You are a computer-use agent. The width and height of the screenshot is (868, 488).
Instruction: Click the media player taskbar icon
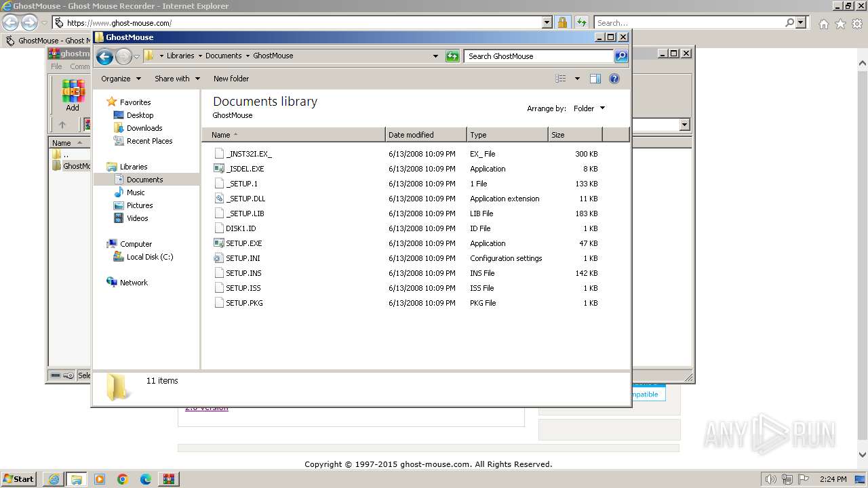click(100, 479)
